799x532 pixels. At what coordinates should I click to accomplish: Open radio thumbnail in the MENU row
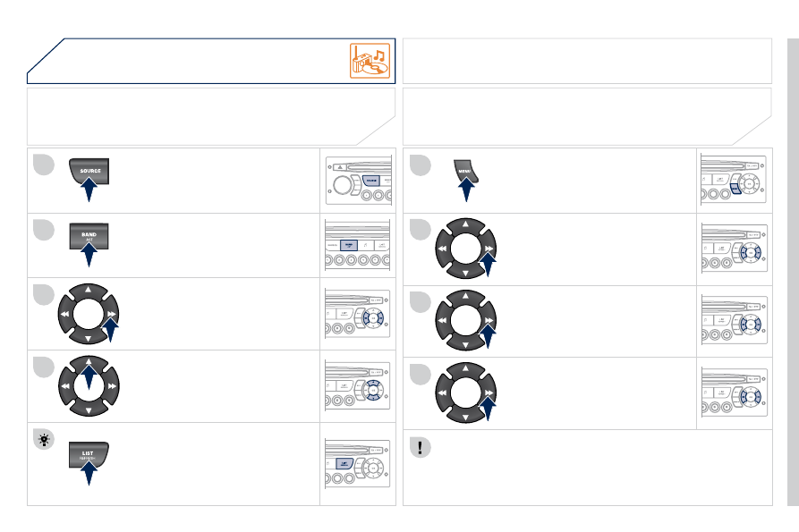pos(734,180)
